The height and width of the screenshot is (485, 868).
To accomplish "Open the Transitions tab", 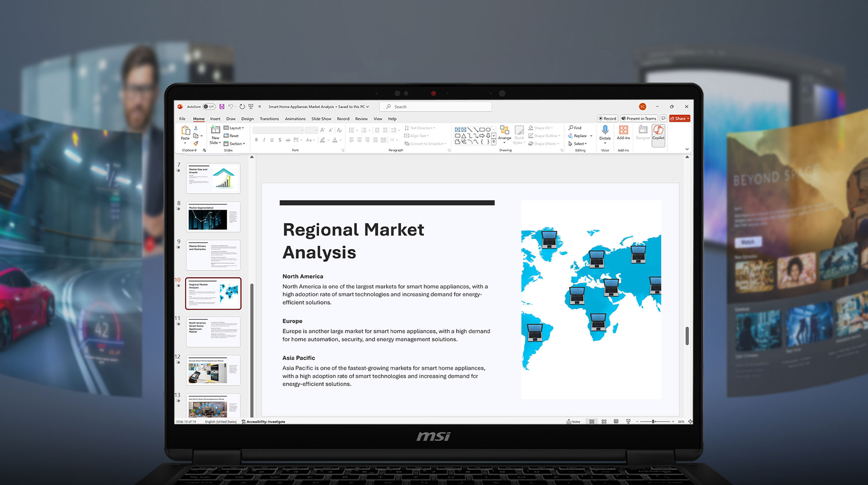I will 269,119.
